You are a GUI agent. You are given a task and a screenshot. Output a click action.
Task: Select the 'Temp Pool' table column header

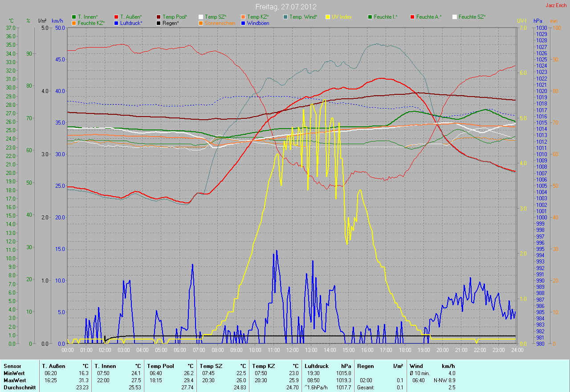(160, 366)
